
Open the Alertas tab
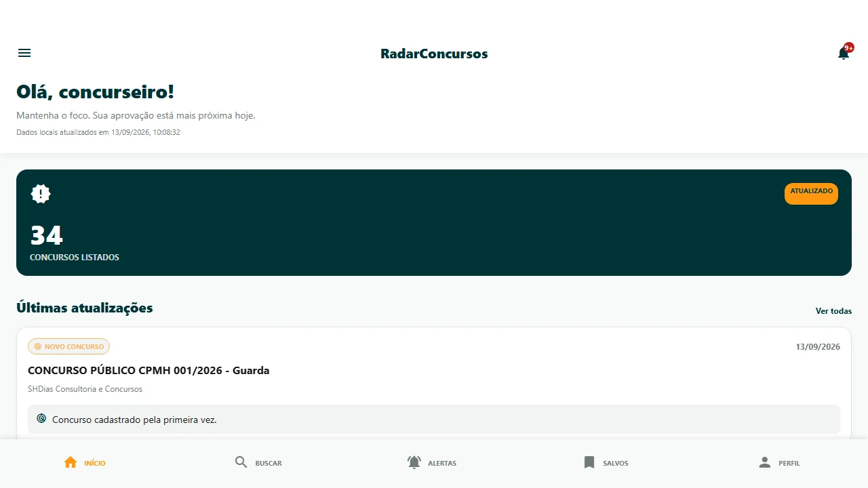click(x=432, y=463)
